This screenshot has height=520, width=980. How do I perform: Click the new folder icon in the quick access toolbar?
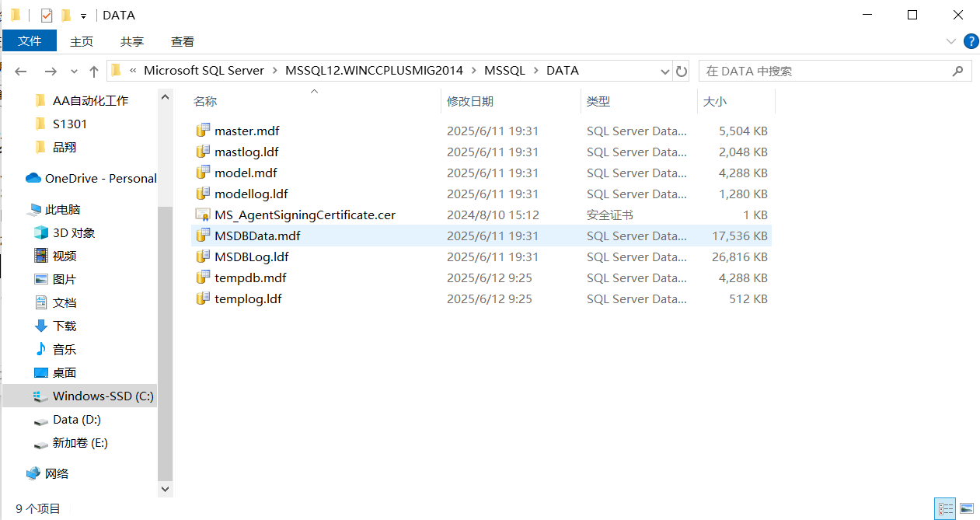tap(65, 15)
